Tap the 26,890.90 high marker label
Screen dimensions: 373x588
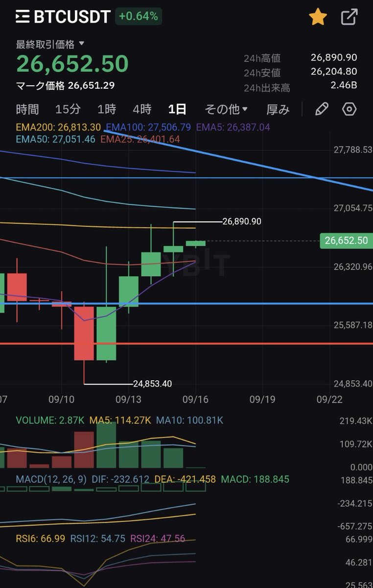tap(242, 221)
